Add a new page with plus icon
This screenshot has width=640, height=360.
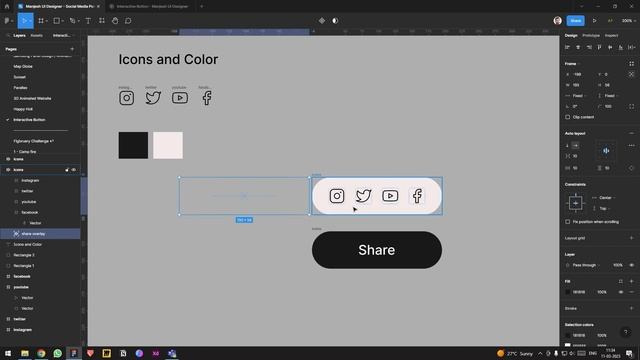tap(72, 49)
